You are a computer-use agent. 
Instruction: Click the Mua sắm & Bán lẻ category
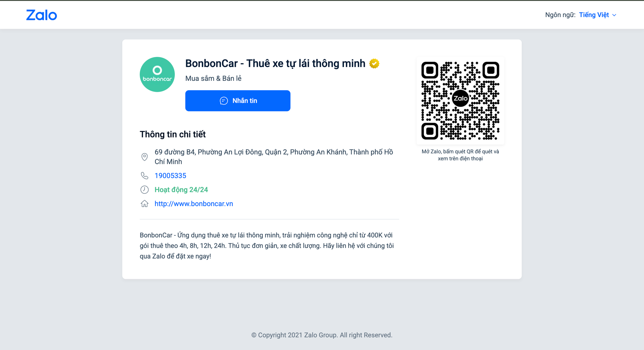click(x=213, y=78)
